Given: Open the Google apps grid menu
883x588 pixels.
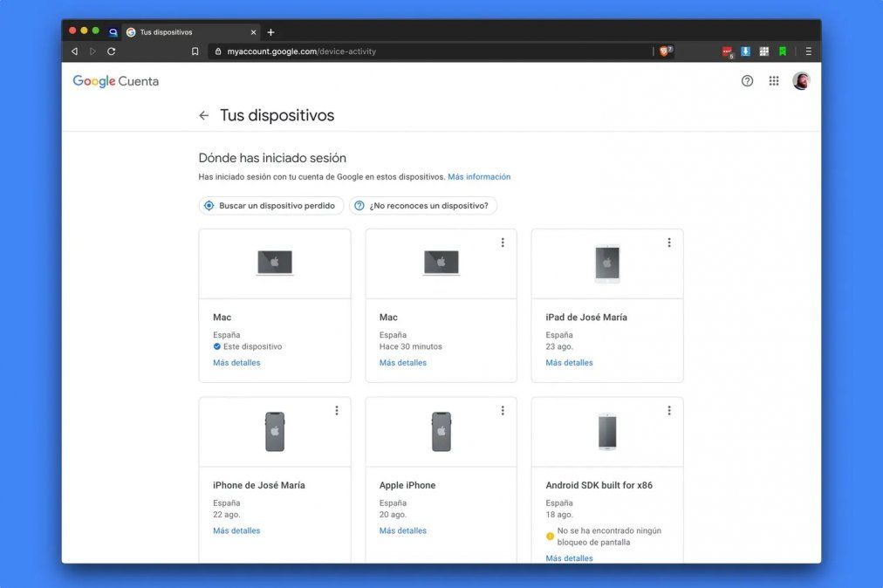Looking at the screenshot, I should (773, 80).
